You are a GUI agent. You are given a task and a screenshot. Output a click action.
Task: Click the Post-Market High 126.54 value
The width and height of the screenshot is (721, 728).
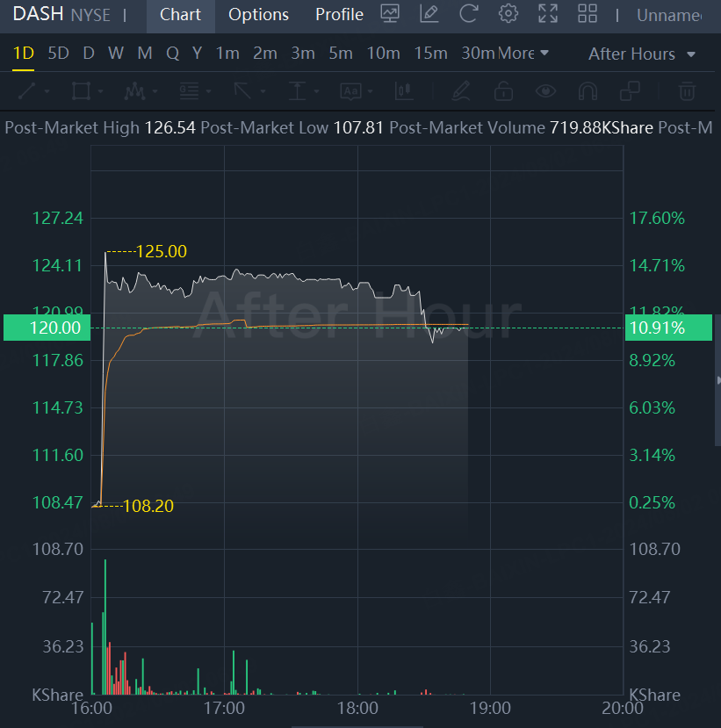[x=169, y=127]
